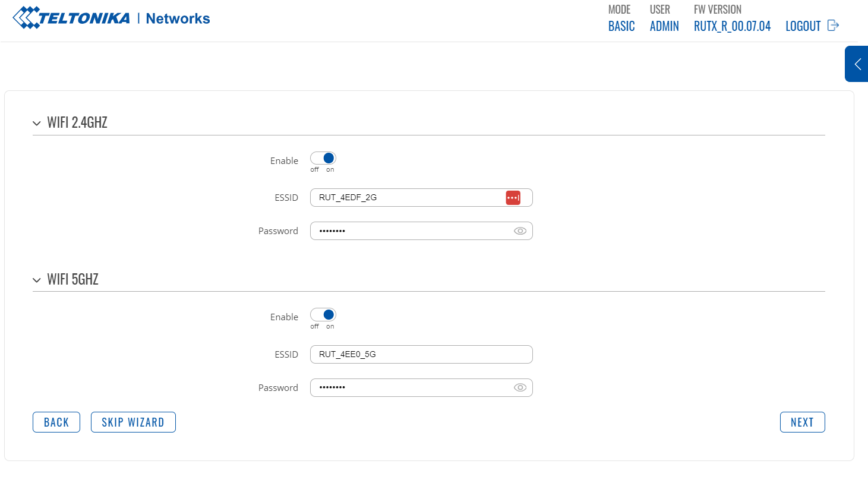
Task: Click red password manager icon in ESSID field
Action: (x=513, y=198)
